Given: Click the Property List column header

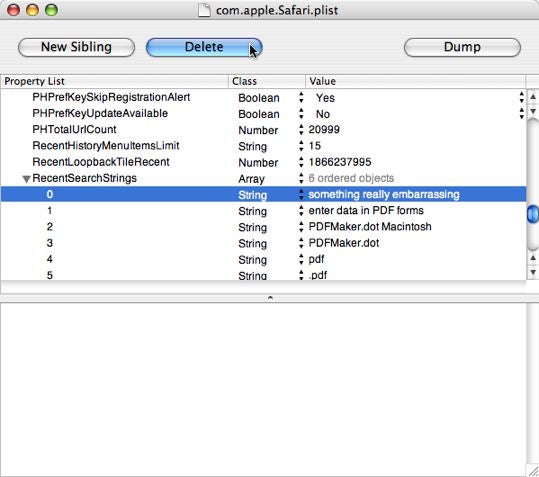Looking at the screenshot, I should click(114, 81).
